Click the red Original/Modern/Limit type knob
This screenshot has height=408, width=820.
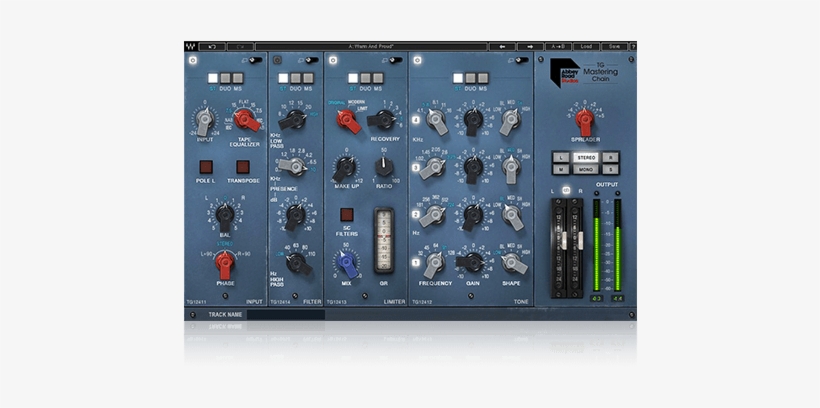pos(346,120)
